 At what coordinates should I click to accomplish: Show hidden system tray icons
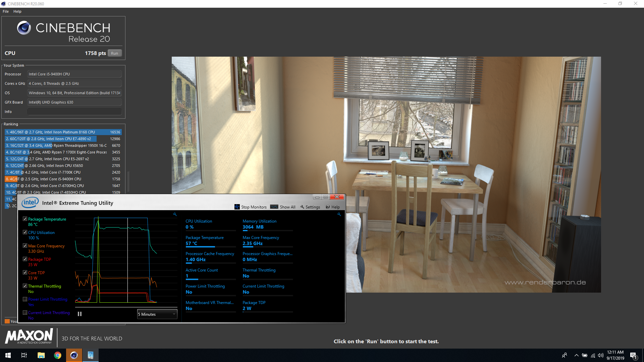[576, 355]
